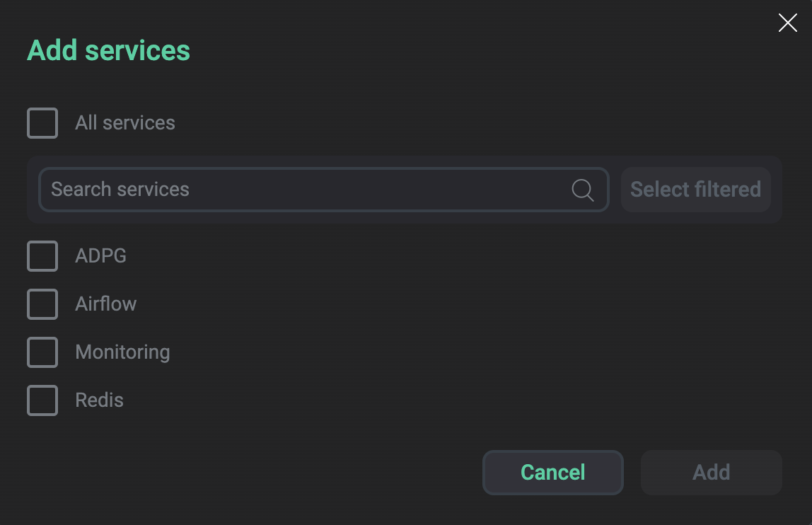Click the Redis service name text
This screenshot has height=525, width=812.
99,400
